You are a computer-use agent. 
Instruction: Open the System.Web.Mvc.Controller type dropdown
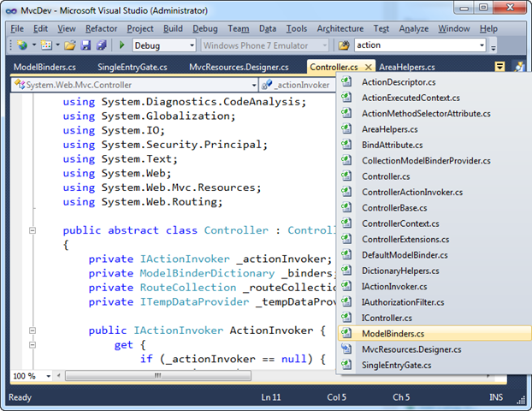[x=134, y=85]
